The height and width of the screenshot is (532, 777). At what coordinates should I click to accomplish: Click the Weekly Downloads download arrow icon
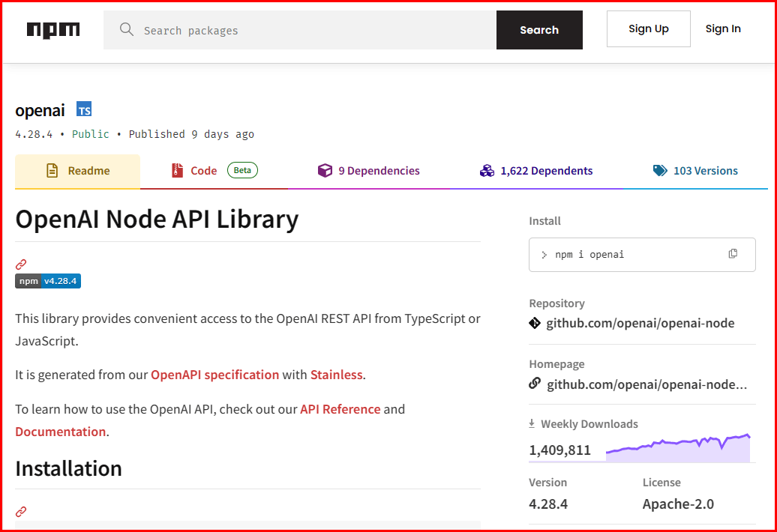(532, 423)
